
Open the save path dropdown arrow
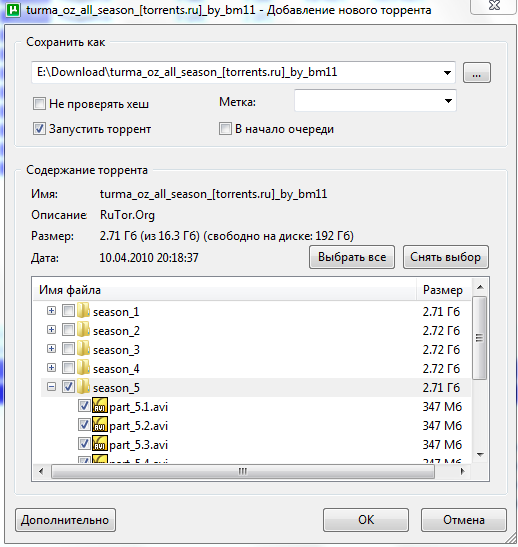pos(447,73)
